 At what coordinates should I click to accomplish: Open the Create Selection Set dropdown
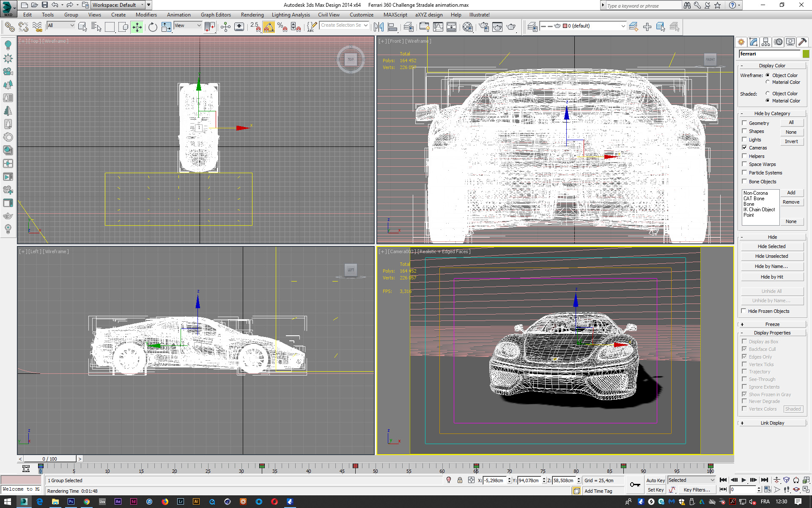click(344, 25)
